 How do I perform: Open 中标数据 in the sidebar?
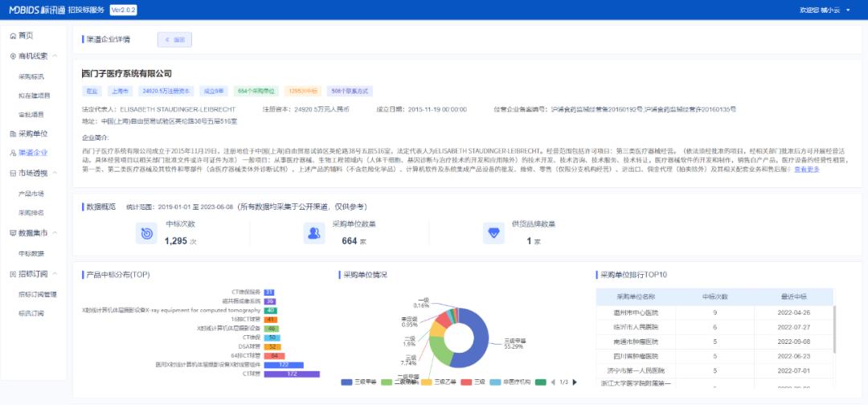click(x=31, y=253)
